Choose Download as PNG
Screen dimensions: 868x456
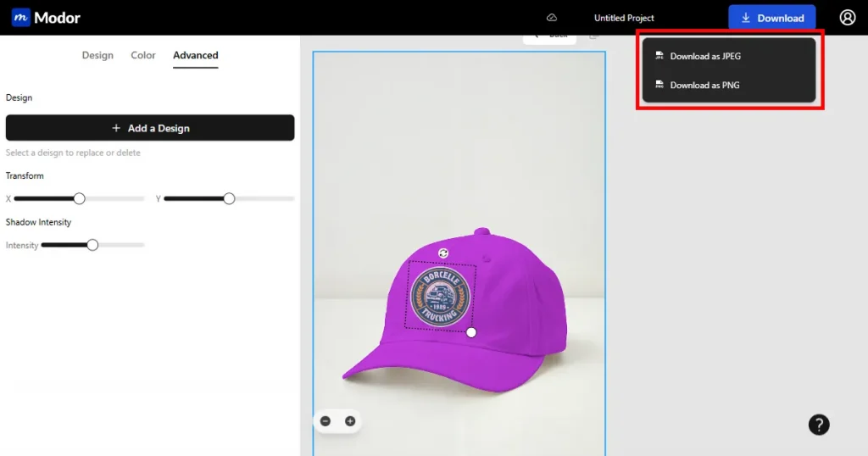click(728, 86)
